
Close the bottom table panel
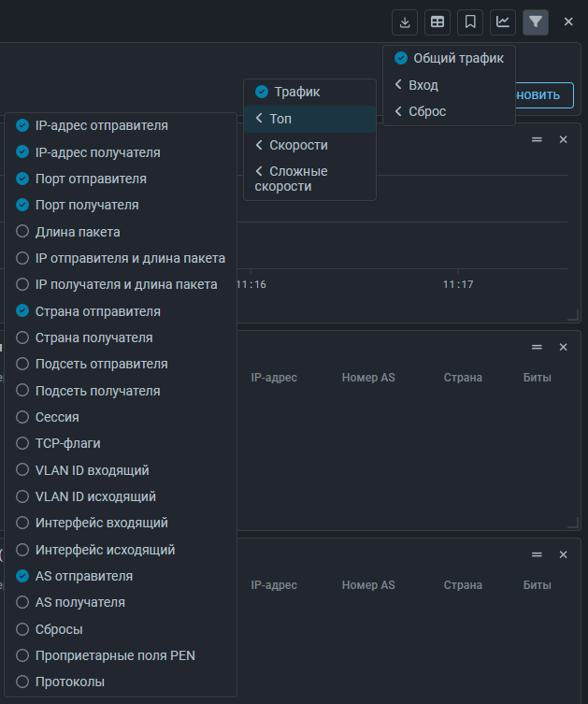(x=563, y=554)
